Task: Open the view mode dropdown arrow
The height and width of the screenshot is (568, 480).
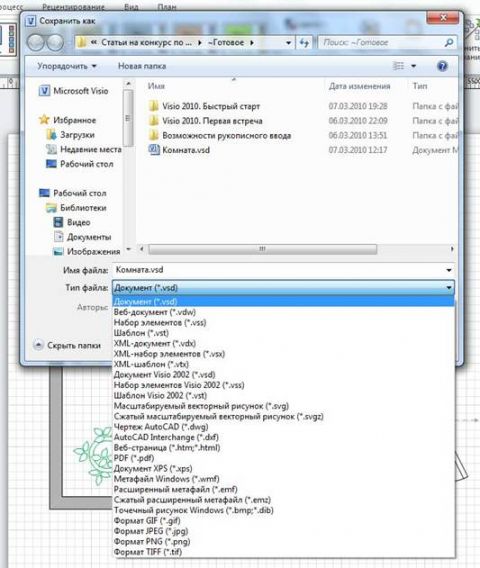Action: click(x=413, y=66)
